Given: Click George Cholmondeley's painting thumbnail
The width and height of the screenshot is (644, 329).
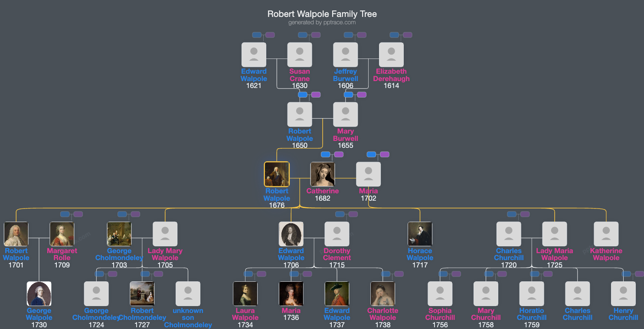Looking at the screenshot, I should (119, 233).
